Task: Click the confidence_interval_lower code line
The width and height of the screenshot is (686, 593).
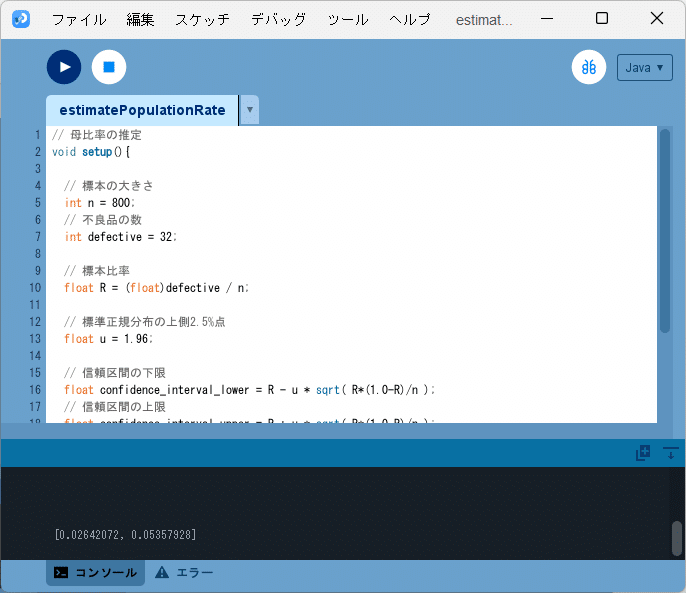Action: pyautogui.click(x=250, y=389)
